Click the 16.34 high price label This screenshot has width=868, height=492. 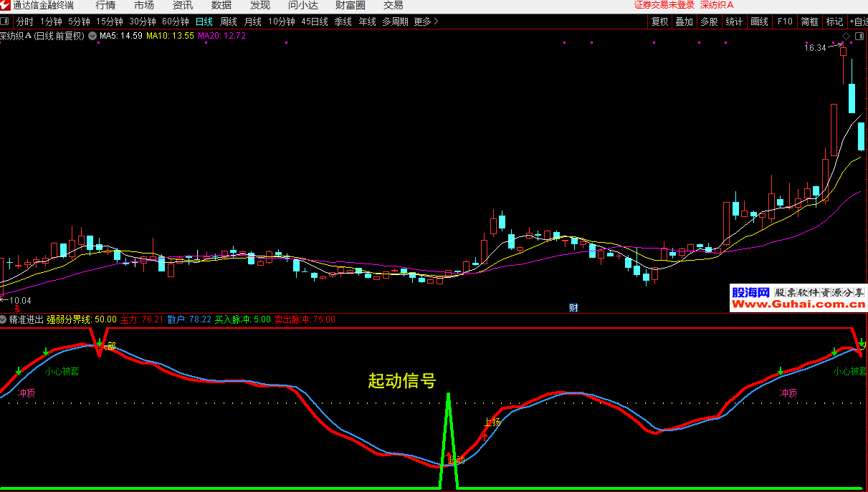[815, 48]
